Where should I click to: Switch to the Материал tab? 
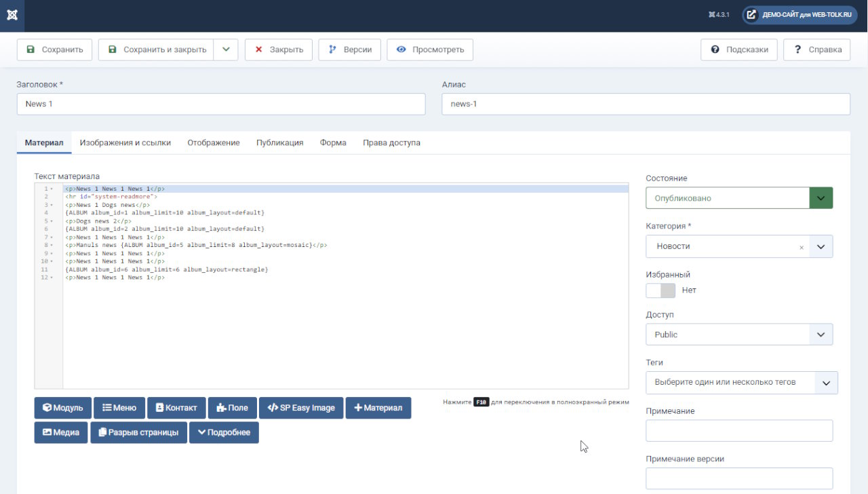pyautogui.click(x=44, y=143)
